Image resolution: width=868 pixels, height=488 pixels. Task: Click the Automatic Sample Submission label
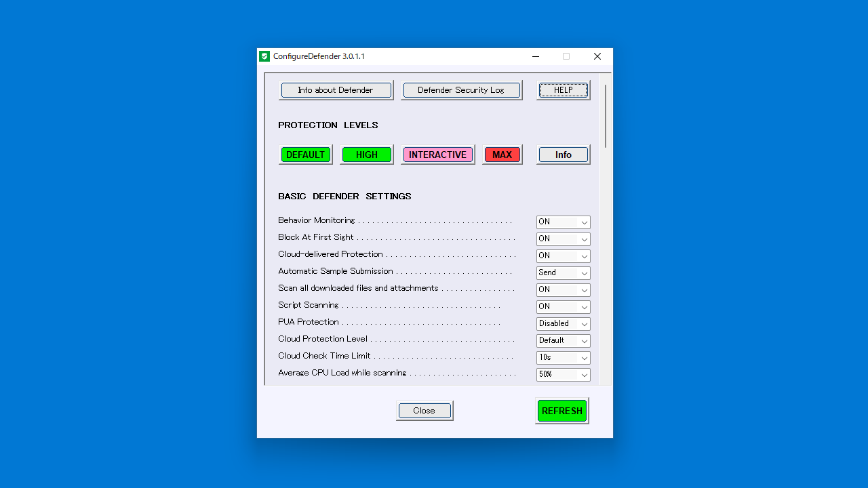coord(336,271)
